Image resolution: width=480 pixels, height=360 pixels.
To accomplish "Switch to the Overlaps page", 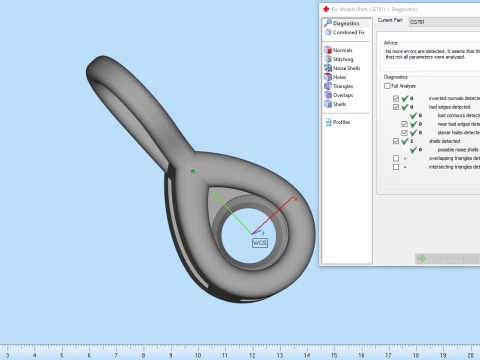I will (x=343, y=95).
